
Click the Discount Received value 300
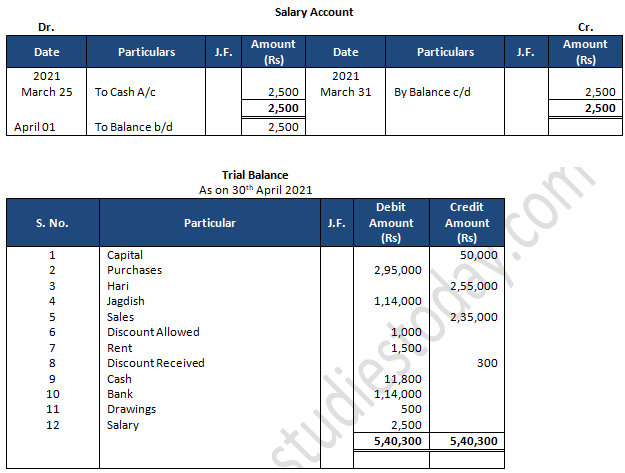487,363
